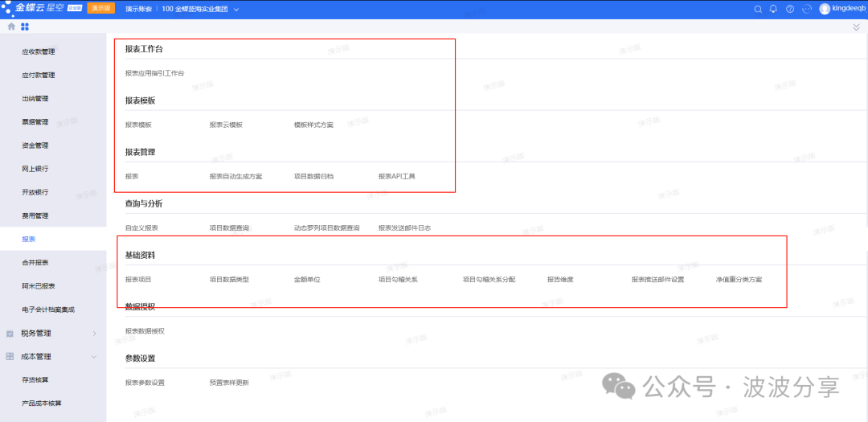Click the 项目勾稽关系 link
The image size is (868, 422).
[398, 280]
